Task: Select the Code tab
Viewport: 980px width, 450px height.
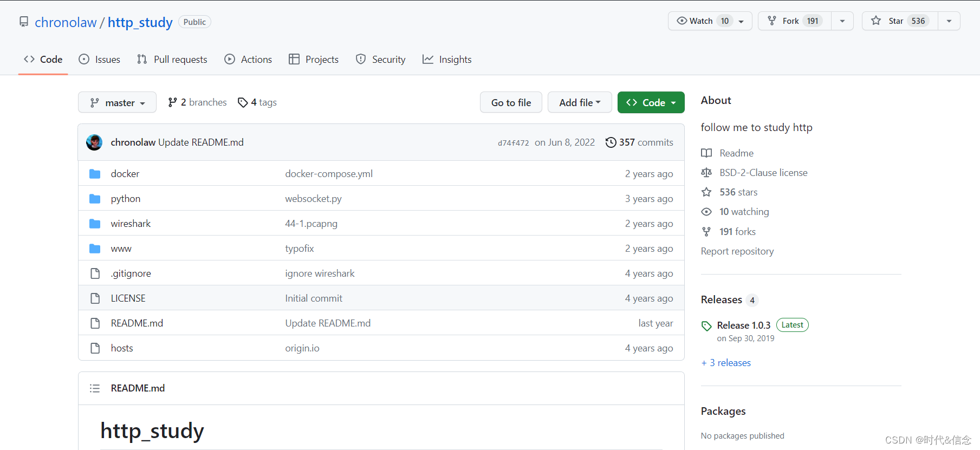Action: 43,60
